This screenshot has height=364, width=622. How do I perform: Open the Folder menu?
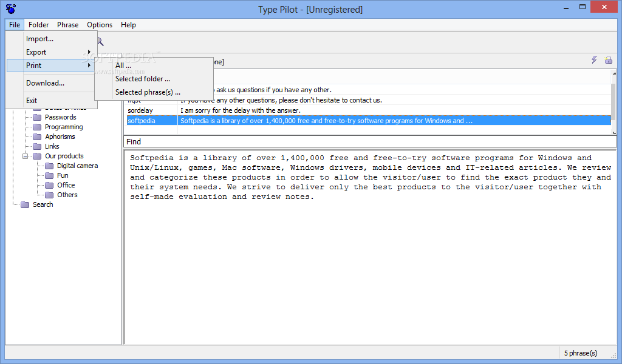(x=38, y=24)
